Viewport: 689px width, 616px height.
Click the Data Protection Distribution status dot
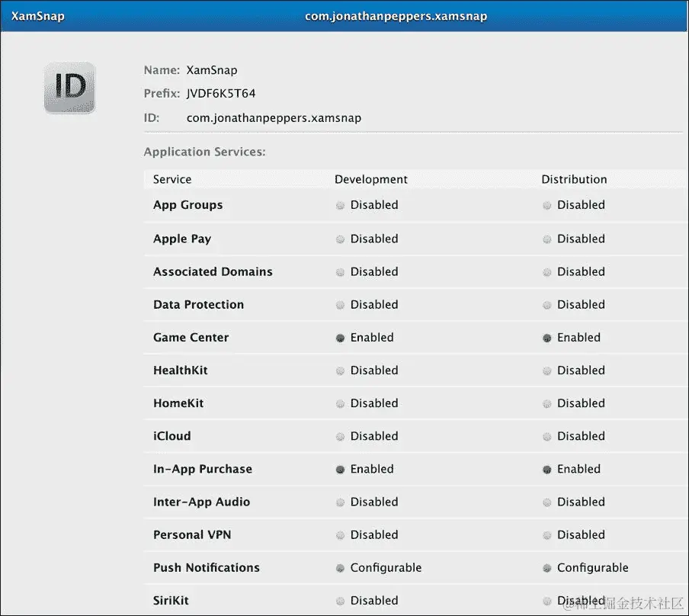click(x=546, y=305)
